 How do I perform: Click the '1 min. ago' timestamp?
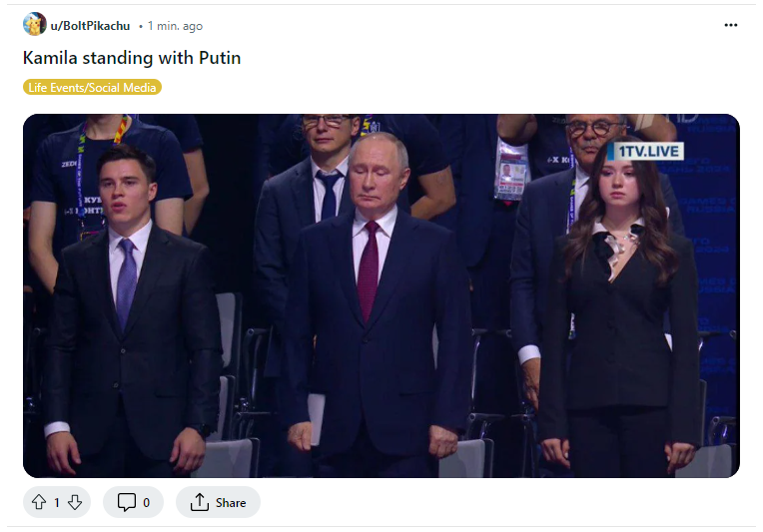(175, 26)
